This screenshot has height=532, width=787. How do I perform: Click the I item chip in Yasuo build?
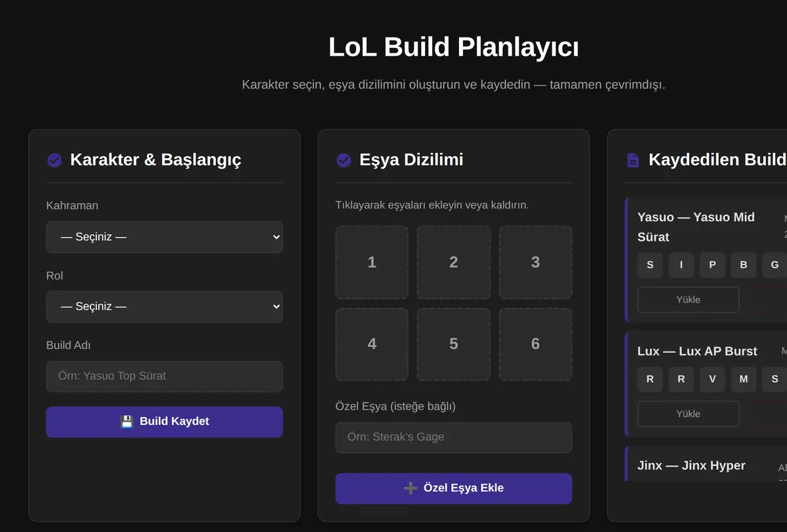click(681, 265)
